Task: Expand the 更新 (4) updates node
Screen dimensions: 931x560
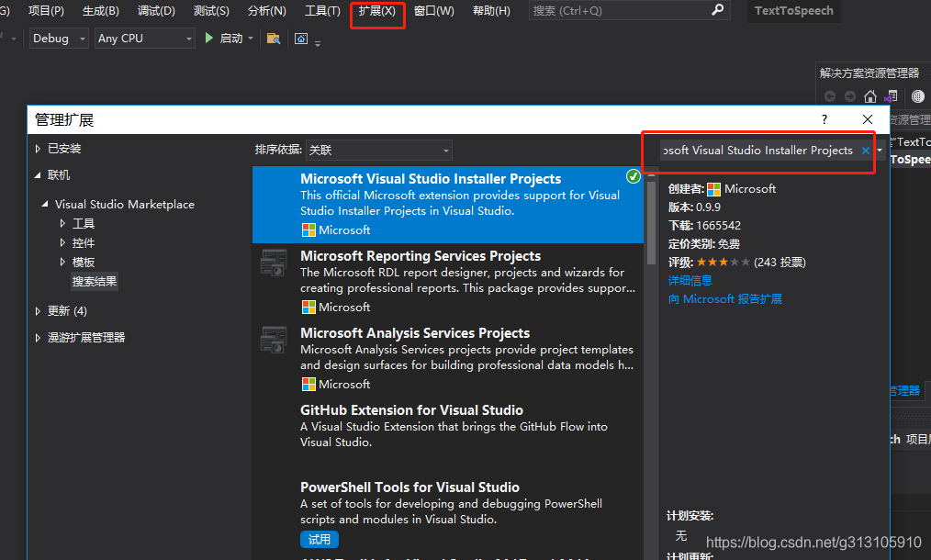Action: [x=38, y=310]
